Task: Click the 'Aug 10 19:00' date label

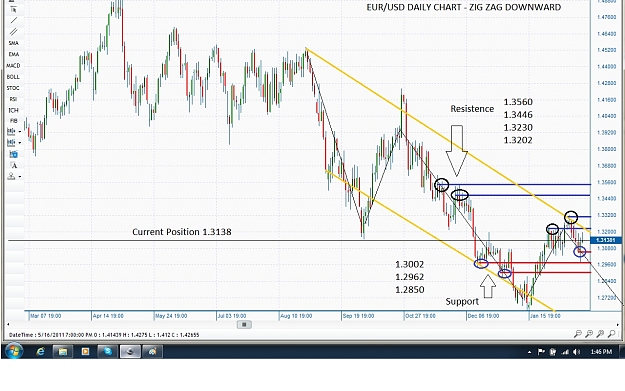Action: point(296,316)
